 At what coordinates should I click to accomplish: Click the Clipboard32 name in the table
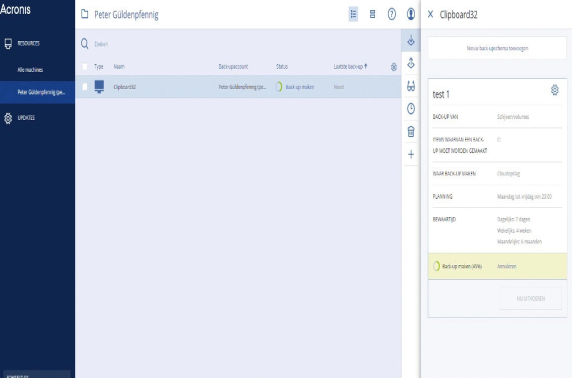pyautogui.click(x=124, y=87)
